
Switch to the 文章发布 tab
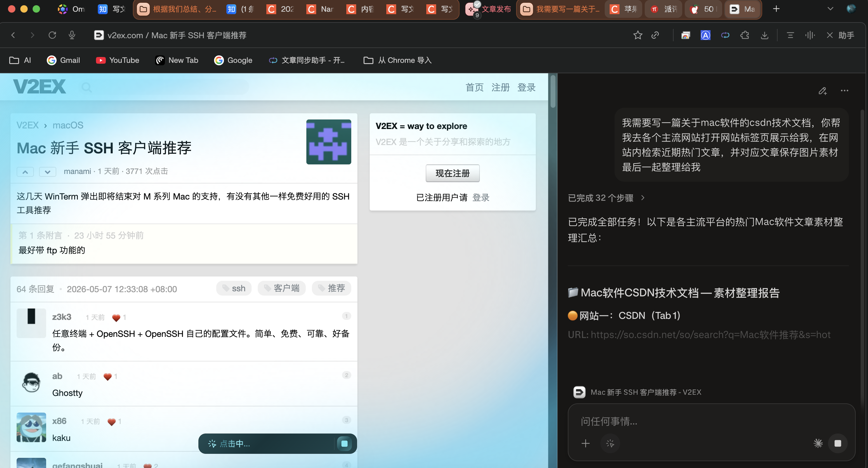(x=488, y=9)
